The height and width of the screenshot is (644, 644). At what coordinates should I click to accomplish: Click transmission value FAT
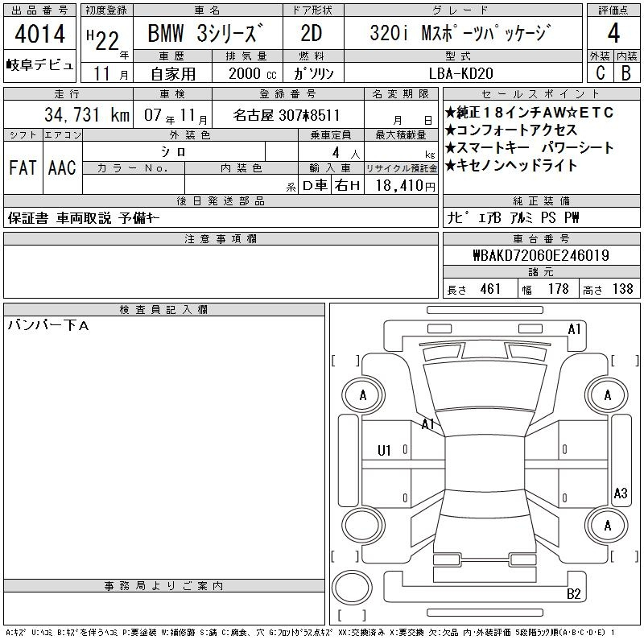[x=23, y=167]
